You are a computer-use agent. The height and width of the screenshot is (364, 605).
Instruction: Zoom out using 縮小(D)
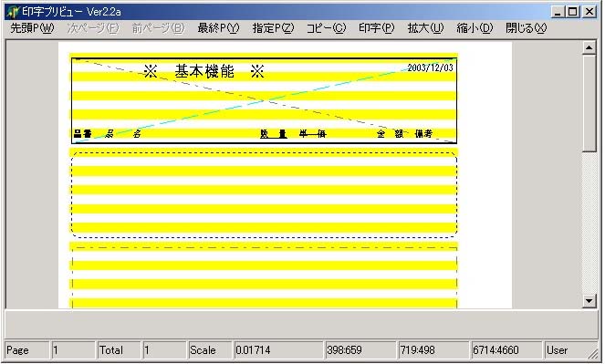(475, 28)
